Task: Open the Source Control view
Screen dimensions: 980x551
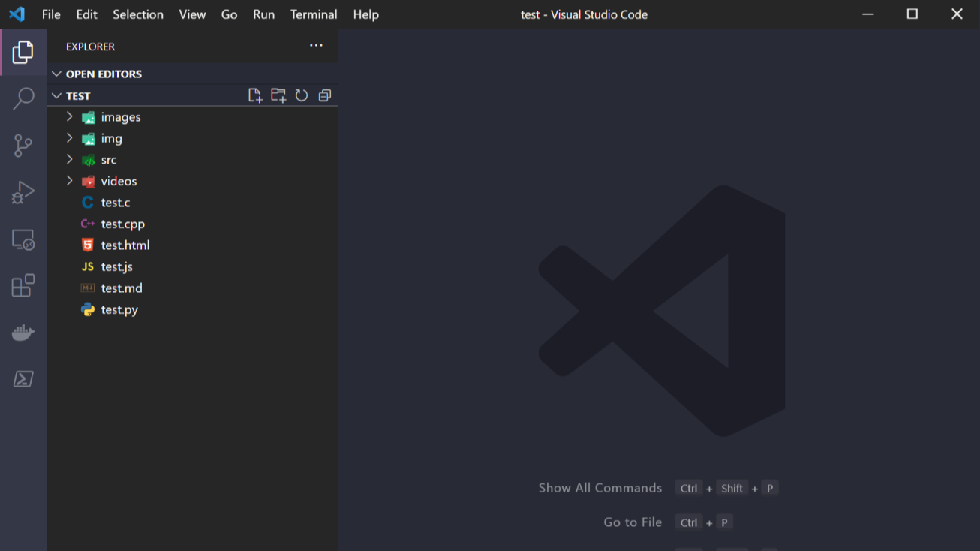Action: tap(23, 146)
